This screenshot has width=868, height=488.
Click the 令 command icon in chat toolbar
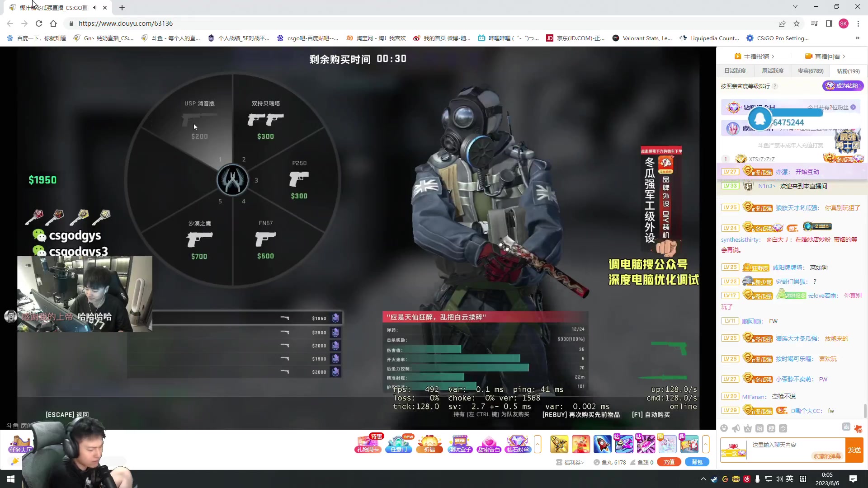(x=783, y=428)
